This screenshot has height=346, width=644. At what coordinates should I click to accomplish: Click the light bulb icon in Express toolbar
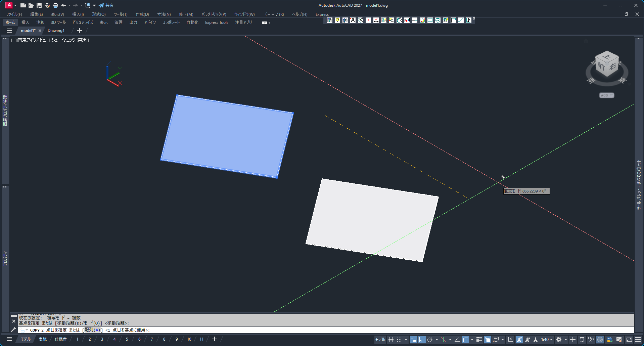tap(337, 20)
